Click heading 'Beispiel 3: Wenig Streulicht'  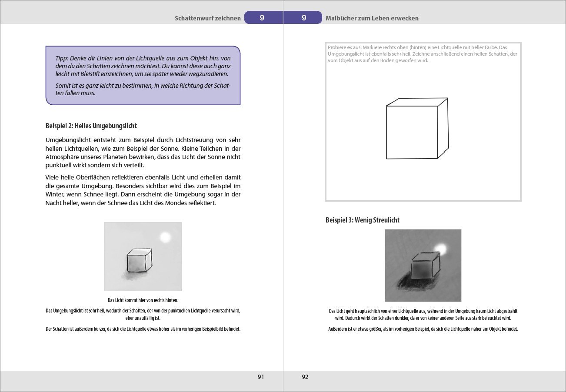tap(363, 220)
